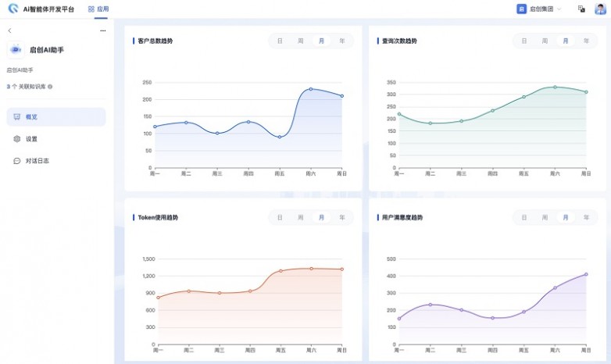The width and height of the screenshot is (611, 364).
Task: Select 年 range in Token使用趋势 chart
Action: 341,217
